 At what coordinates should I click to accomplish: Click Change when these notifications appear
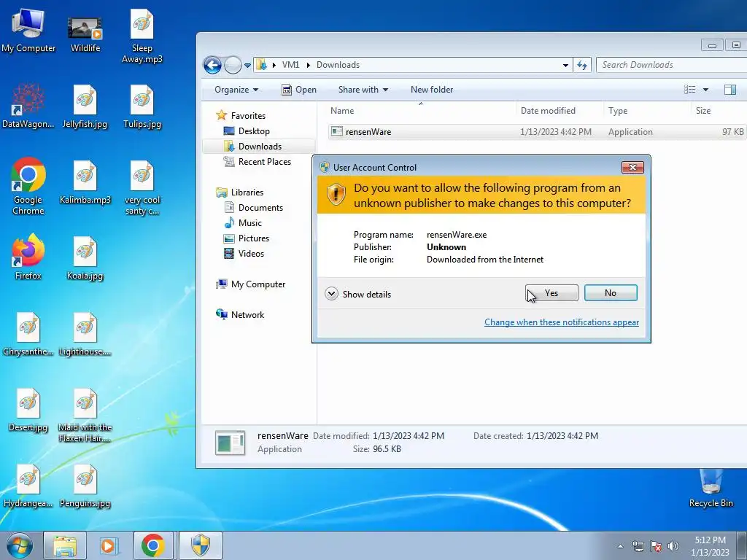point(562,322)
